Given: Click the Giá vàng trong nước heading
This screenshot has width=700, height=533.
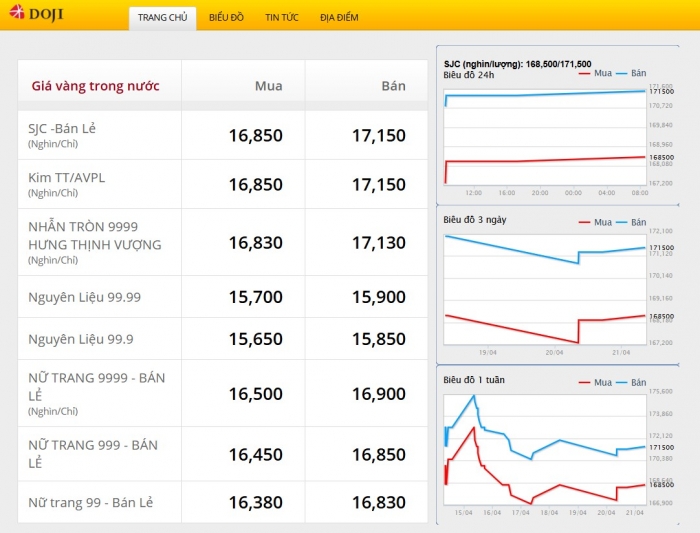Looking at the screenshot, I should 95,86.
